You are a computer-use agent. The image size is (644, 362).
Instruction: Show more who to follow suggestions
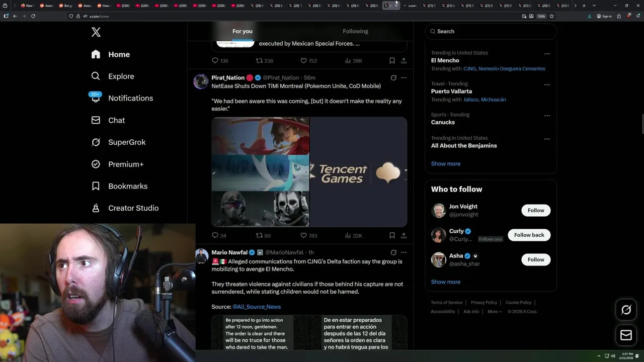click(x=445, y=282)
